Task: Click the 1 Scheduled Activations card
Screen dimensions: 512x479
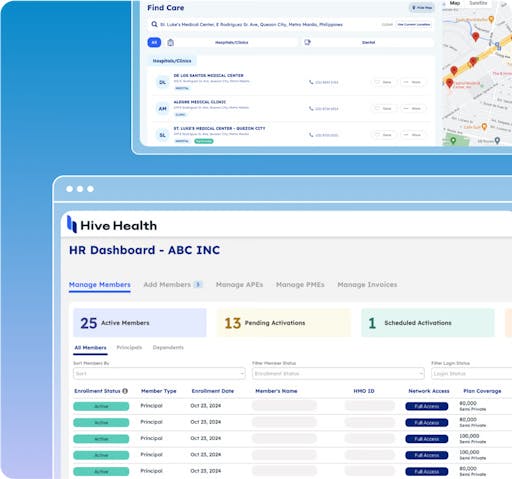Action: tap(428, 323)
